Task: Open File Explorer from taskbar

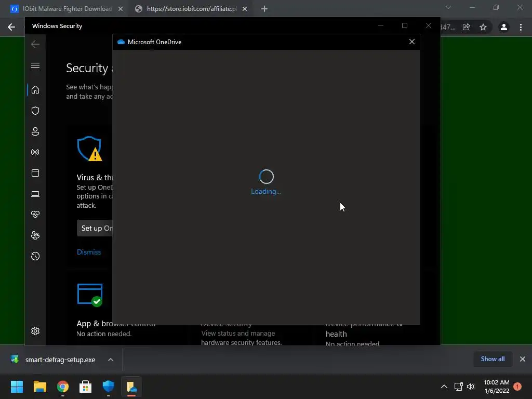Action: (39, 387)
